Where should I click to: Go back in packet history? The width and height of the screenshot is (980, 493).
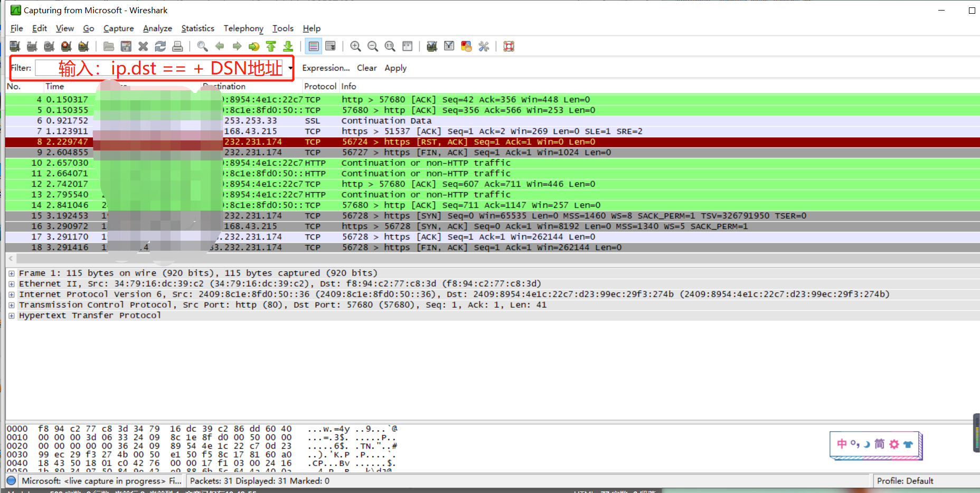pos(220,46)
